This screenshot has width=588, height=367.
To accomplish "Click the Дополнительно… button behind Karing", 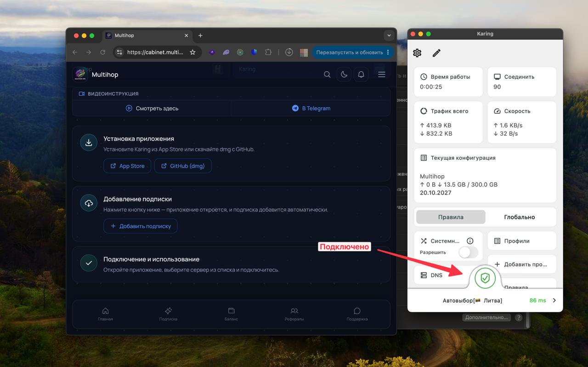I will coord(486,317).
